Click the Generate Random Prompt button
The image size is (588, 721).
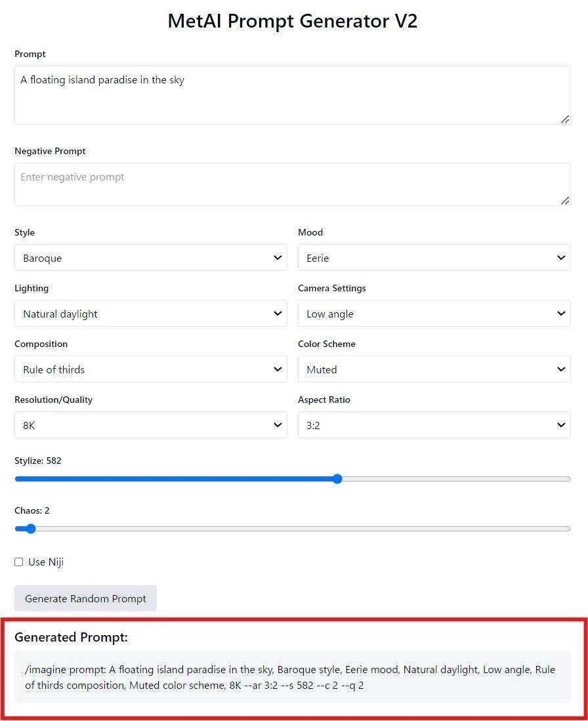click(85, 598)
